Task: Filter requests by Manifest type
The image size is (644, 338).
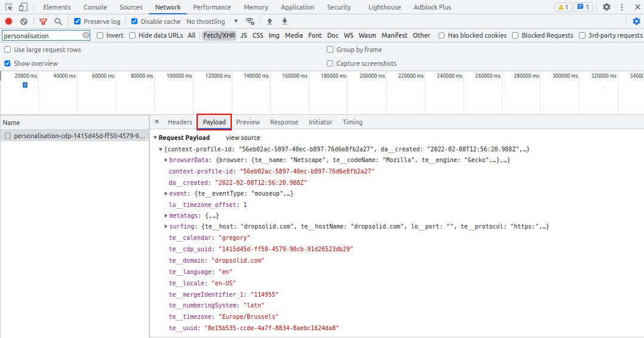Action: coord(394,35)
